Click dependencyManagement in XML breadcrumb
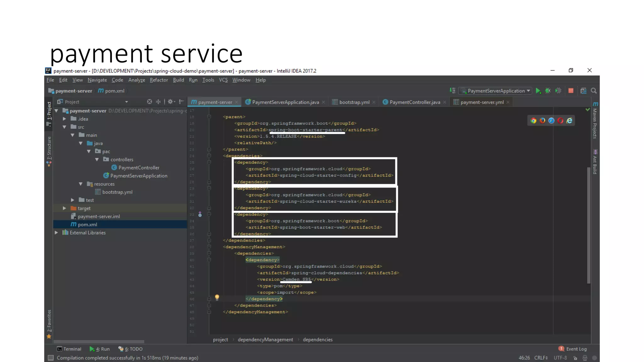The height and width of the screenshot is (362, 644). (265, 340)
